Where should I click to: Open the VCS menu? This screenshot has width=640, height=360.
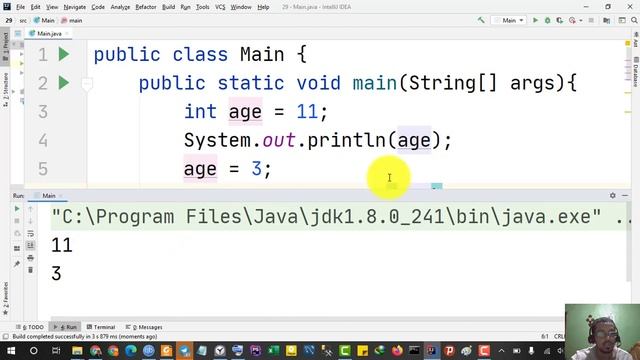point(220,7)
